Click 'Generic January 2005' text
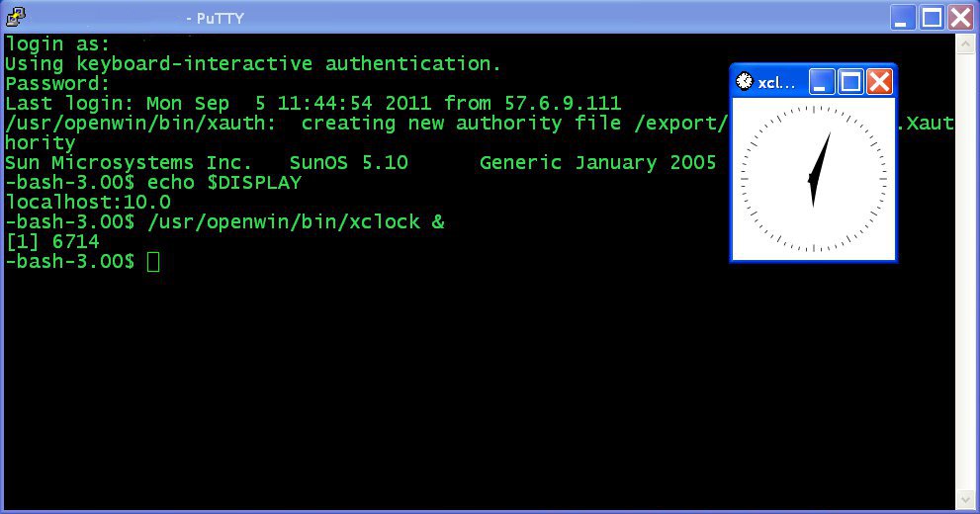Viewport: 980px width, 514px height. [x=598, y=162]
